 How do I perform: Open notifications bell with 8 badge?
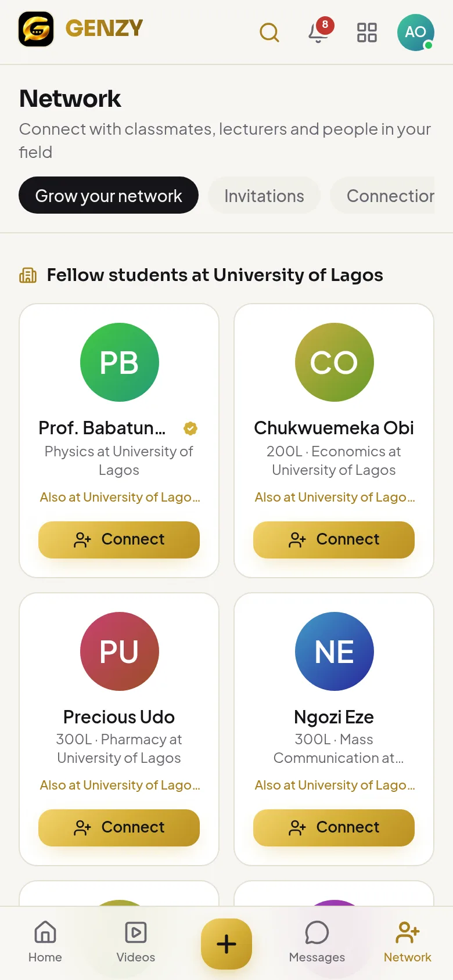(318, 32)
